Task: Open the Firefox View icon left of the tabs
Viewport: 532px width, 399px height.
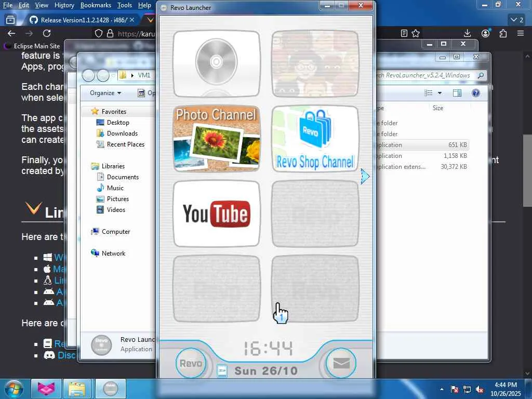Action: click(10, 20)
